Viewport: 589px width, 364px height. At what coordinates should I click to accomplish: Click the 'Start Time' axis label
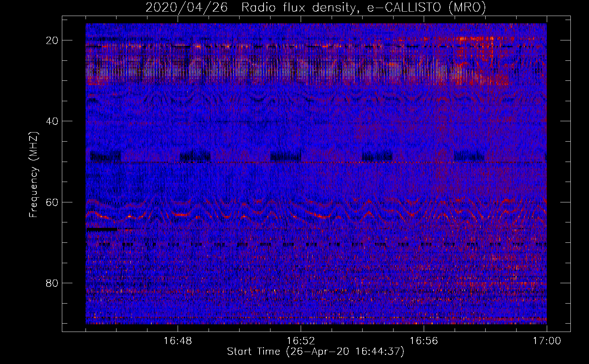pyautogui.click(x=316, y=352)
